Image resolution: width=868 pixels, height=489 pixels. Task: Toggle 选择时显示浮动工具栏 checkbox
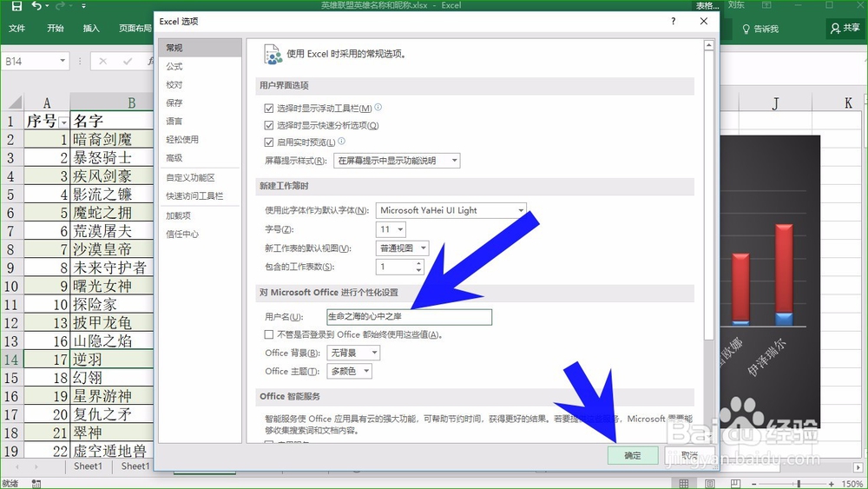(x=269, y=109)
